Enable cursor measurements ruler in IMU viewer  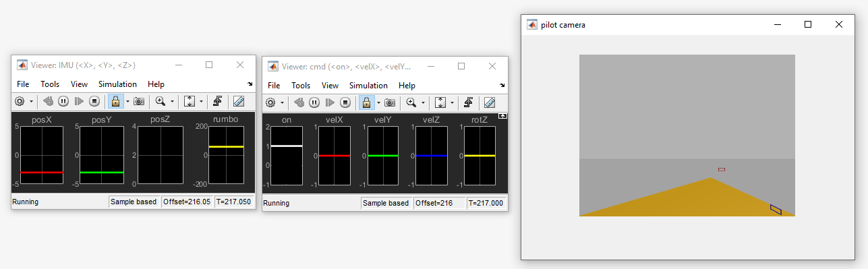[x=239, y=101]
